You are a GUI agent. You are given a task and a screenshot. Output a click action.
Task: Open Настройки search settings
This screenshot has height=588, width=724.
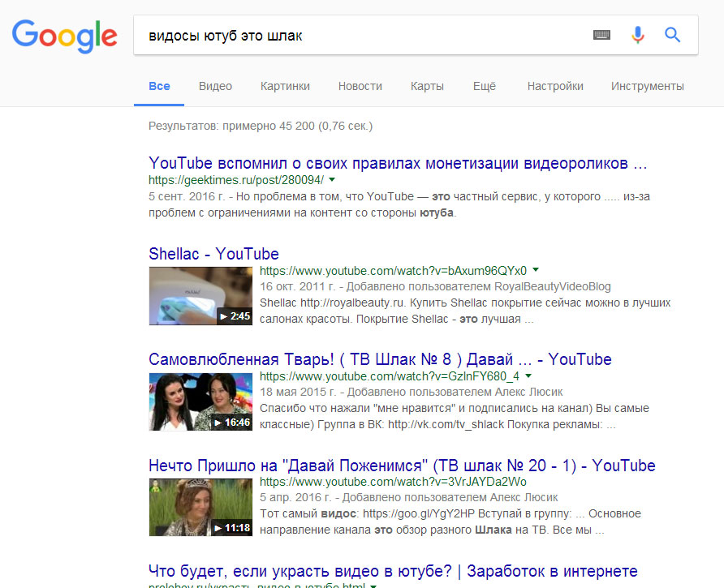click(x=555, y=86)
